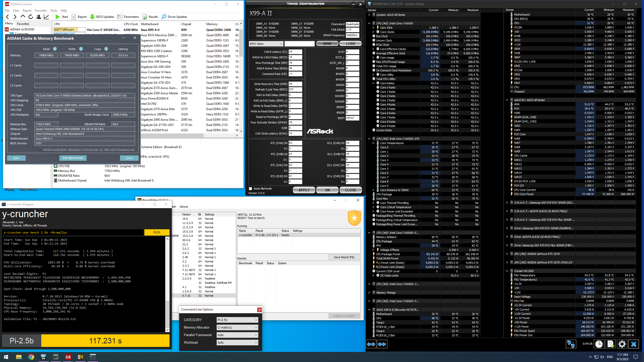
Task: Open BIOS Updates in AIDA64 toolbar
Action: 102,17
